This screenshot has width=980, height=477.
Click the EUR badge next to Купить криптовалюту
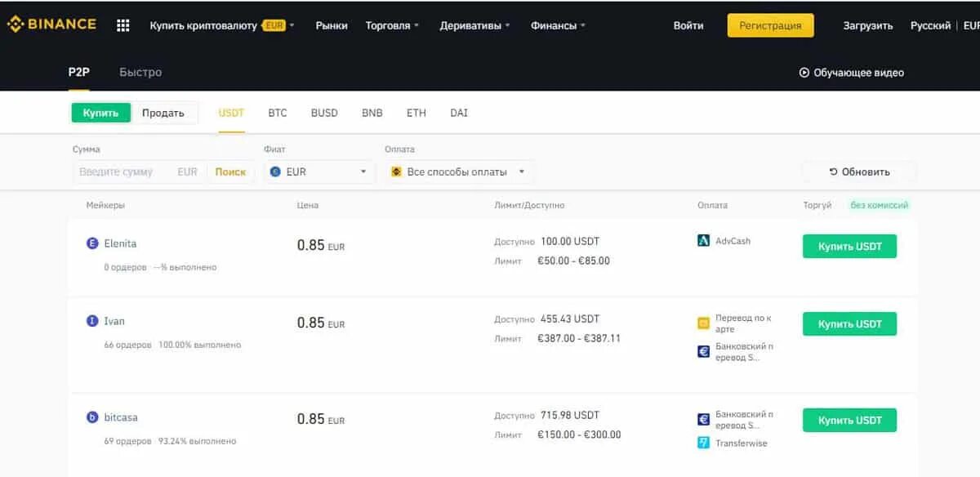click(x=274, y=25)
